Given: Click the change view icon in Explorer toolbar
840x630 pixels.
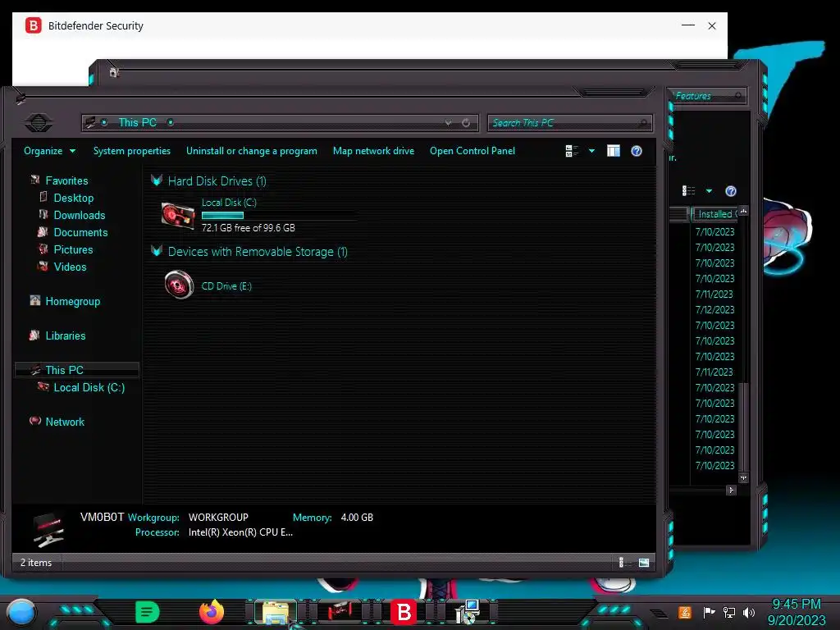Looking at the screenshot, I should [x=572, y=151].
